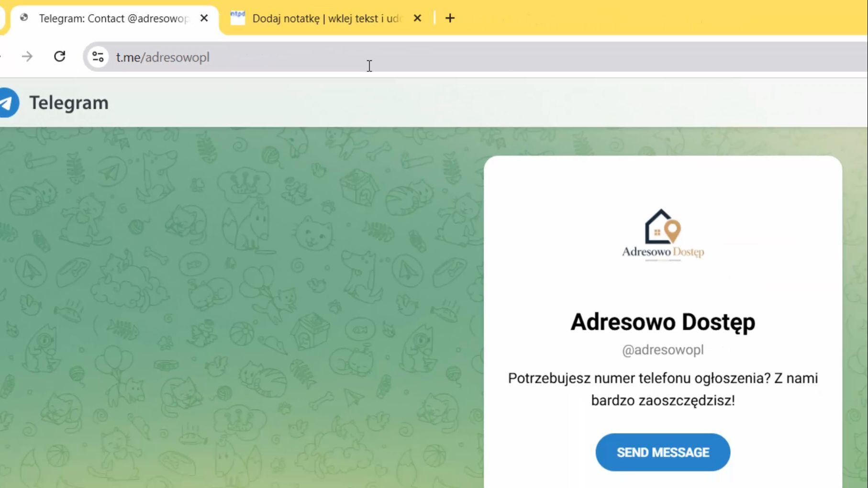Image resolution: width=868 pixels, height=488 pixels.
Task: Click the SEND MESSAGE button
Action: coord(663,452)
